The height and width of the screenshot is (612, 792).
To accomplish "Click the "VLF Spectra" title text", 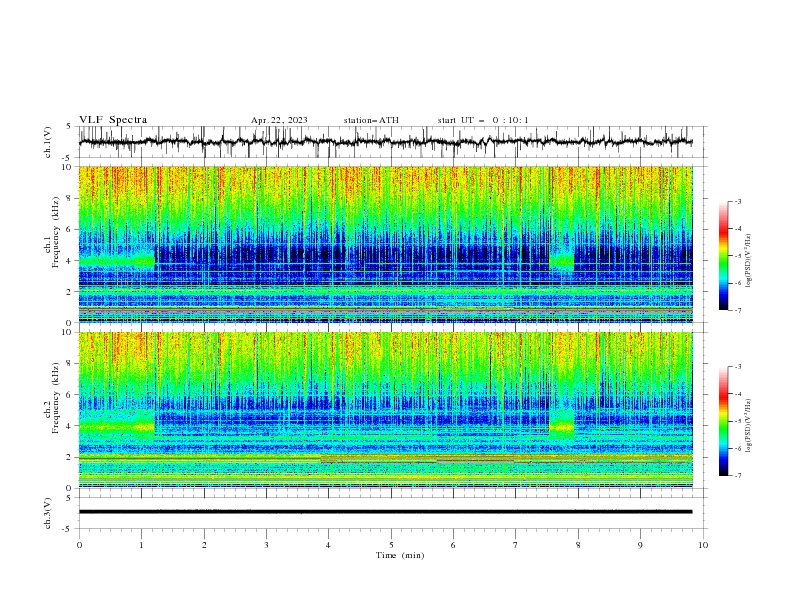I will pos(113,120).
